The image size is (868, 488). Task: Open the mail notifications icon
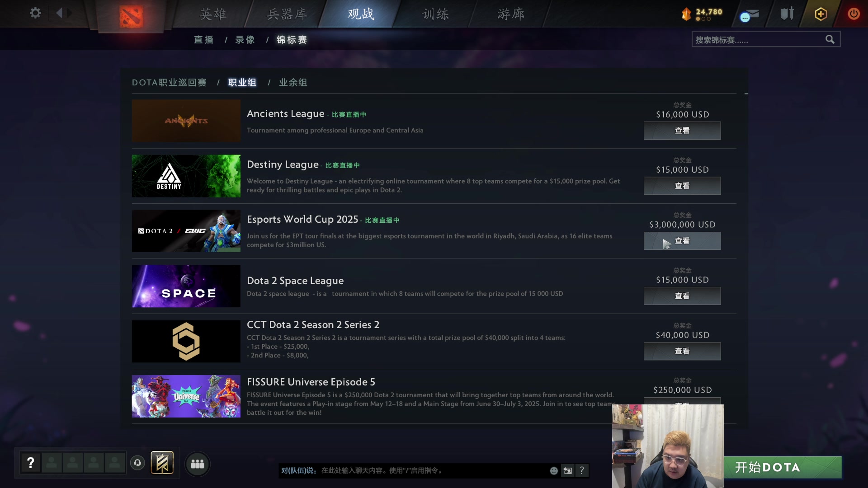tap(750, 15)
